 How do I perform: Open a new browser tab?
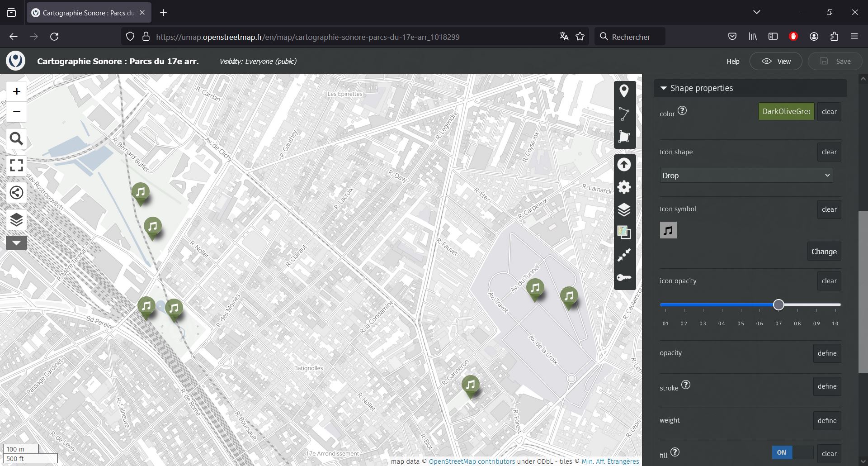164,13
